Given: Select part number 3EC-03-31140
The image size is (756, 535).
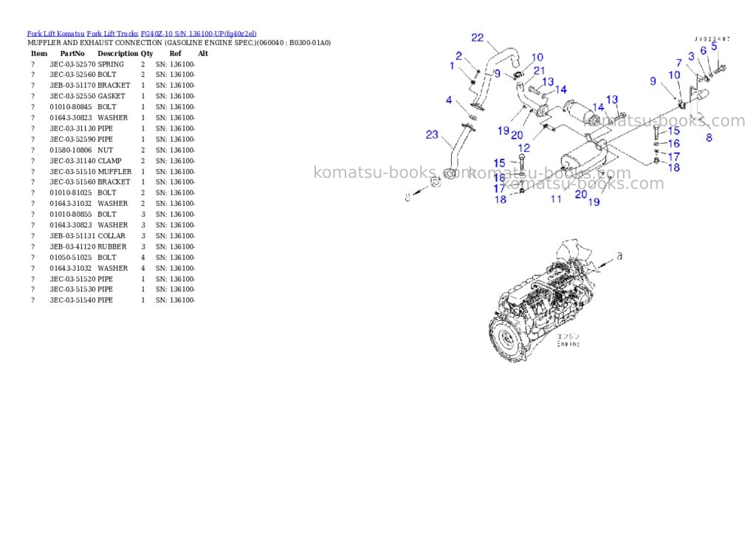Looking at the screenshot, I should click(72, 161).
